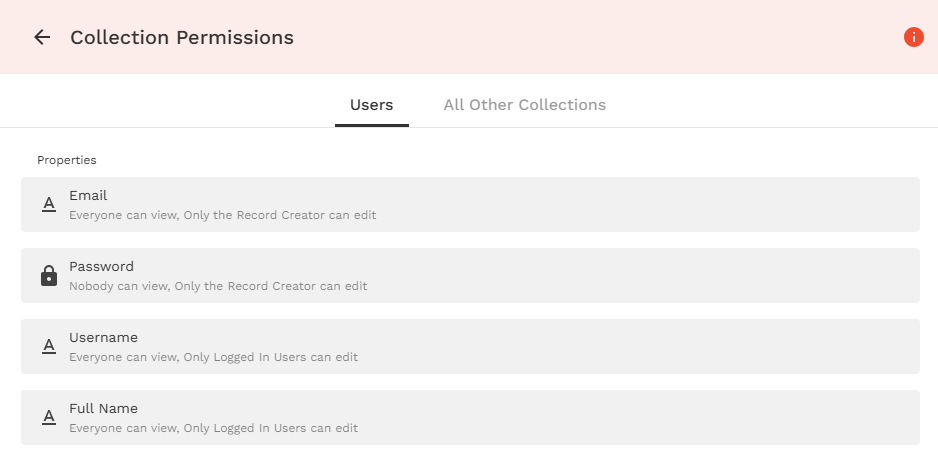
Task: Select the Username property label
Action: click(x=103, y=338)
